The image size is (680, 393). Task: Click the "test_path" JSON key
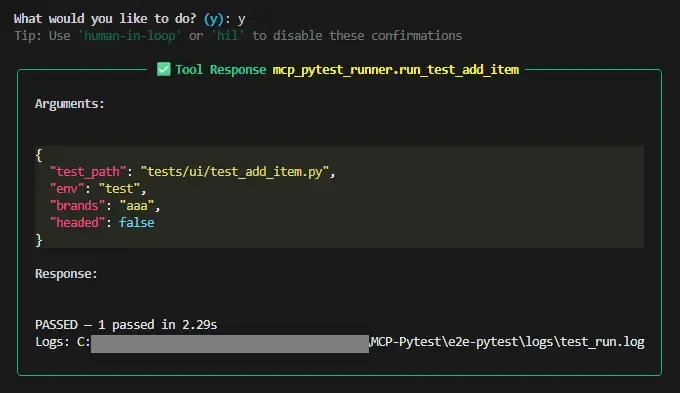(88, 172)
